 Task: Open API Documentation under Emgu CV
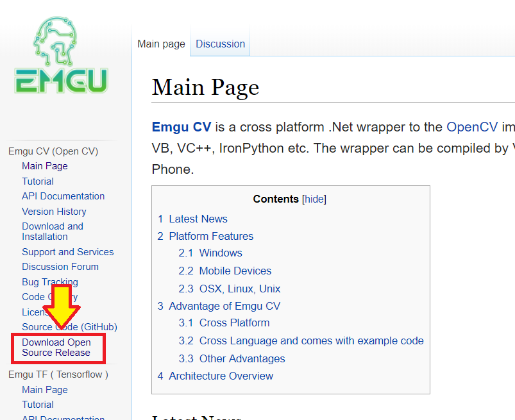coord(63,196)
